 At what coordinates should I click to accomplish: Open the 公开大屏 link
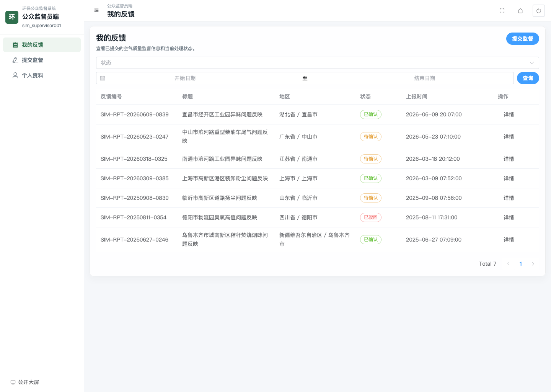point(25,382)
